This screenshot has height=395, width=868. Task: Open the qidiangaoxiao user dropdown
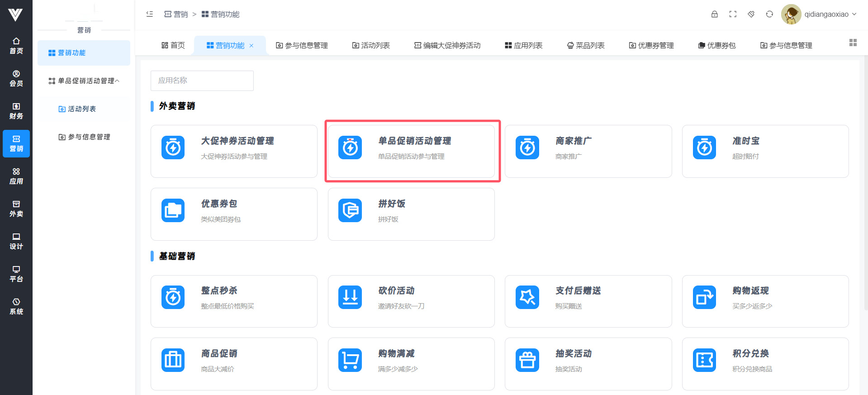[x=819, y=14]
